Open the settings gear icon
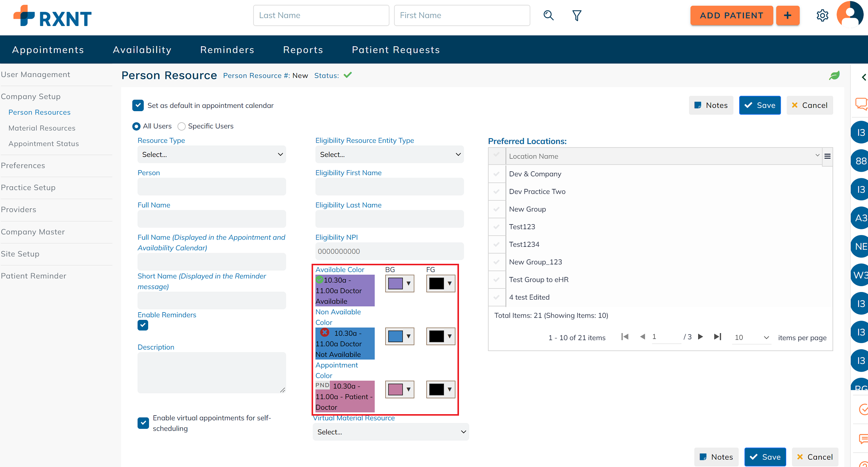 point(822,15)
